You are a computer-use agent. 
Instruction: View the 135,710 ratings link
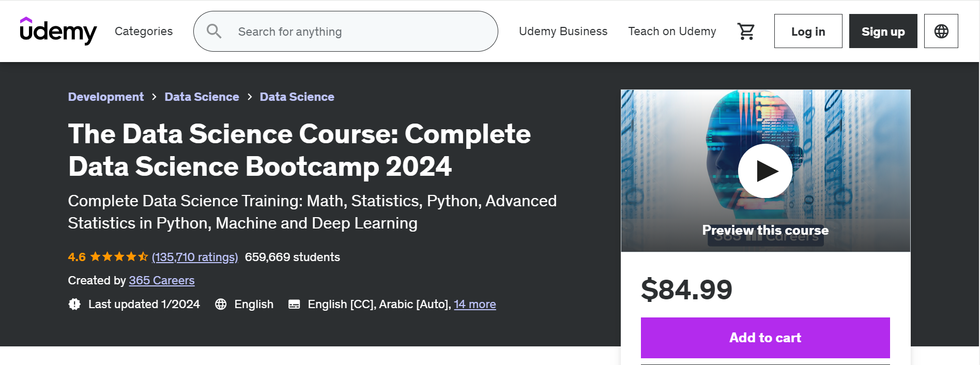[194, 257]
